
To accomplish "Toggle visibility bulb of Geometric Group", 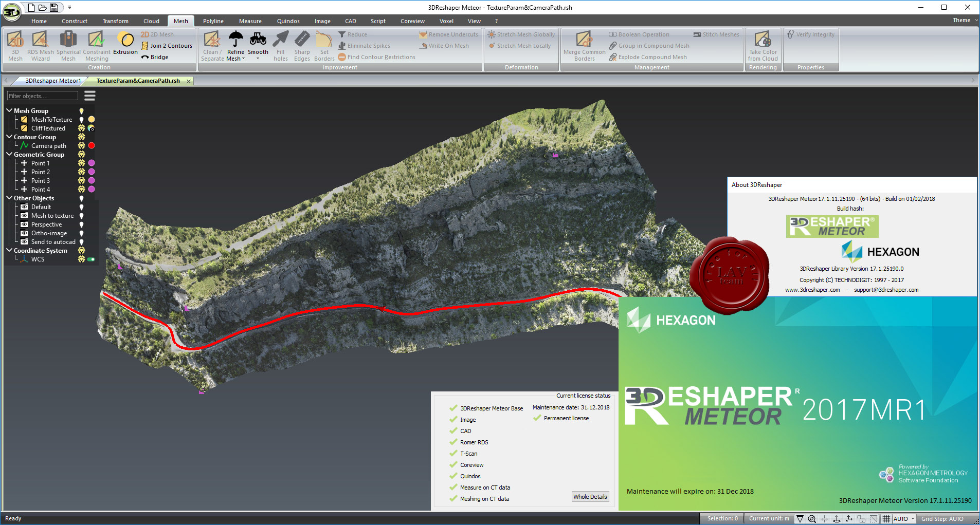I will pos(81,155).
